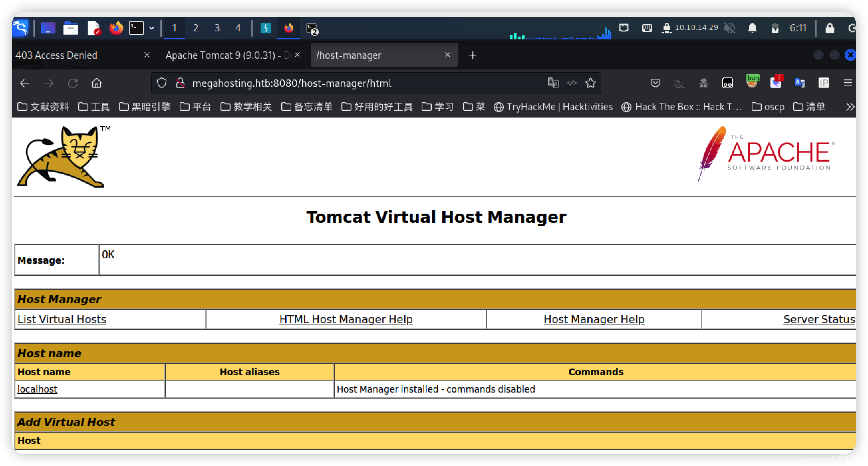Open the 文献资料 bookmarks folder
The width and height of the screenshot is (868, 466).
click(43, 107)
